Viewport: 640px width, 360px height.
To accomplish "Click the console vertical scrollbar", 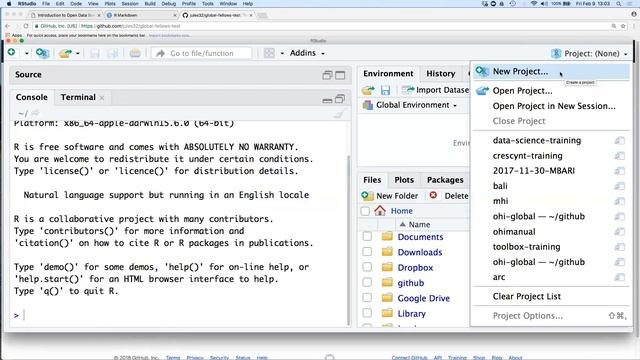I will (x=349, y=239).
